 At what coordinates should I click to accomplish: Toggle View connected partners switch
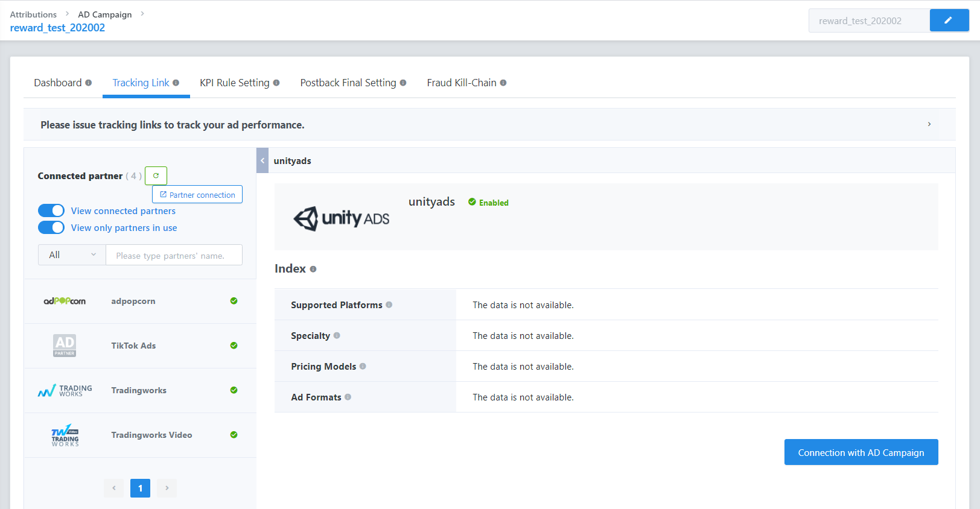click(x=51, y=210)
